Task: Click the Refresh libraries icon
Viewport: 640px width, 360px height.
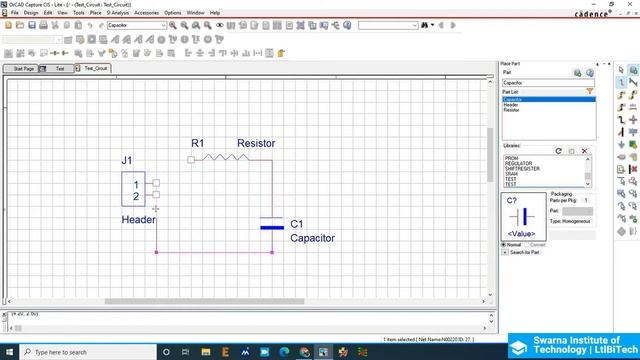Action: pos(558,151)
